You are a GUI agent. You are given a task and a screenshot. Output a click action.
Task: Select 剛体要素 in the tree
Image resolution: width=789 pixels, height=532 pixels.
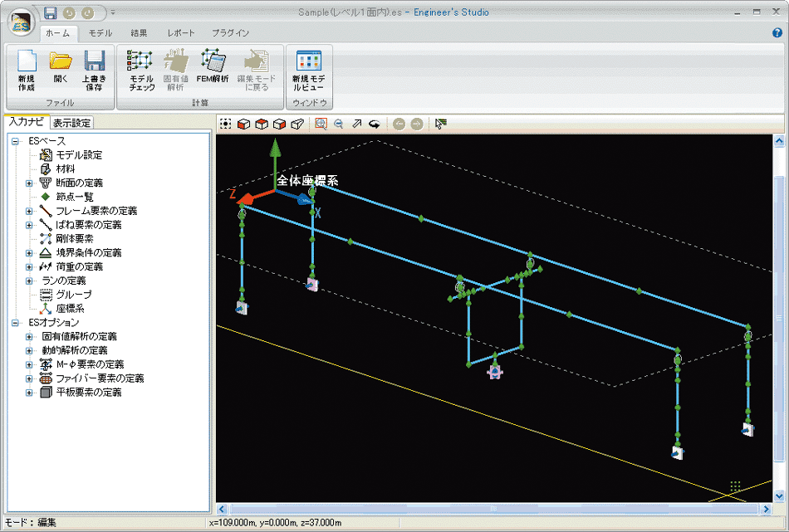tap(75, 239)
